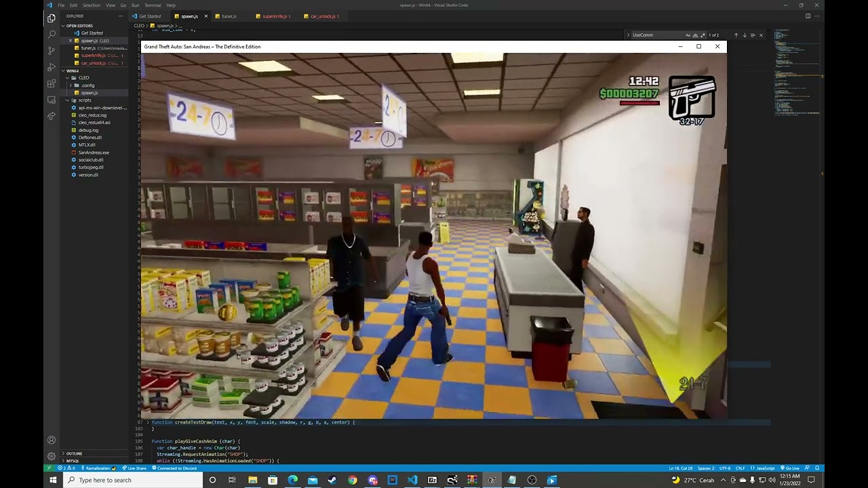868x488 pixels.
Task: Open debug.log in explorer
Action: point(88,130)
